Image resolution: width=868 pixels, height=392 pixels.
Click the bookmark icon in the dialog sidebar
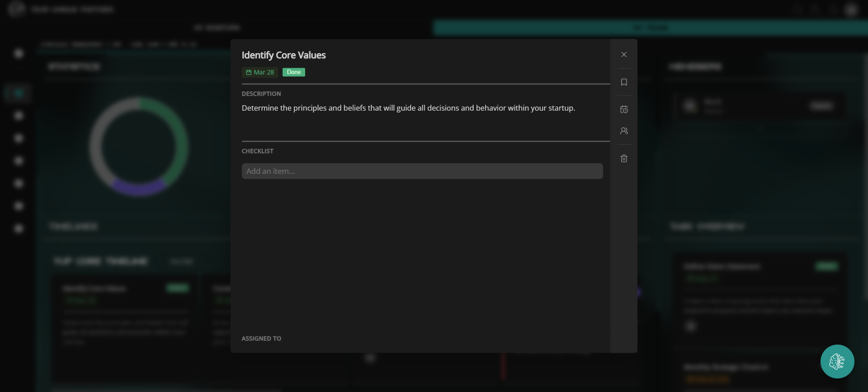pyautogui.click(x=624, y=82)
